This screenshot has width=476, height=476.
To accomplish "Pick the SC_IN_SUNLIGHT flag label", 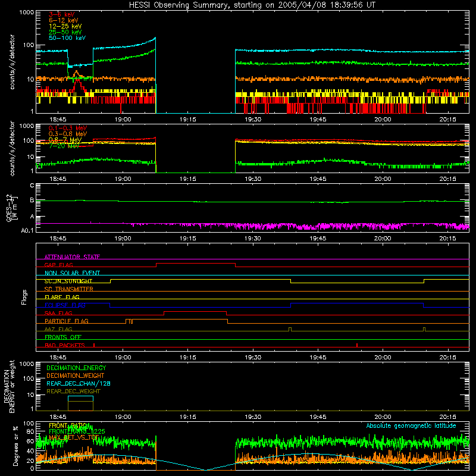I will coord(68,281).
